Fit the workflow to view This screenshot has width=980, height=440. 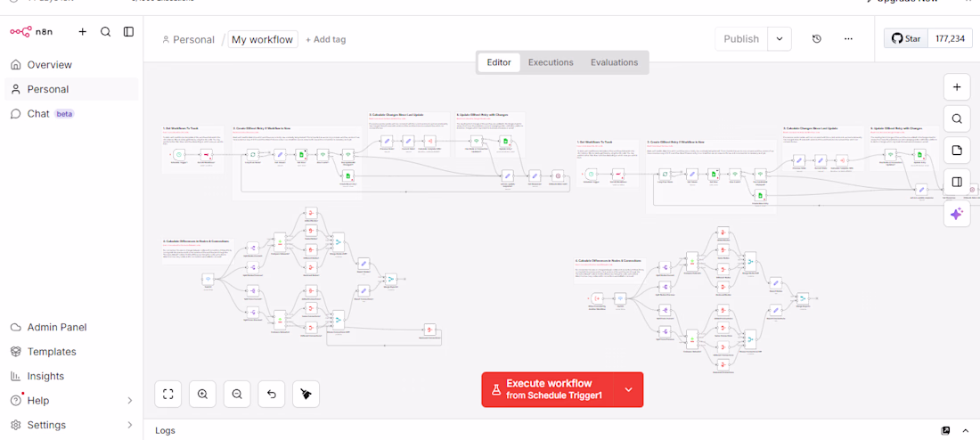(167, 394)
